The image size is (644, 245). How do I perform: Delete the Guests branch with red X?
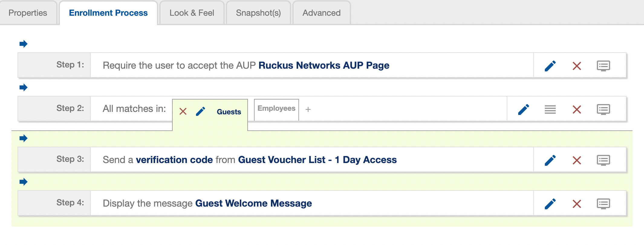click(x=183, y=111)
